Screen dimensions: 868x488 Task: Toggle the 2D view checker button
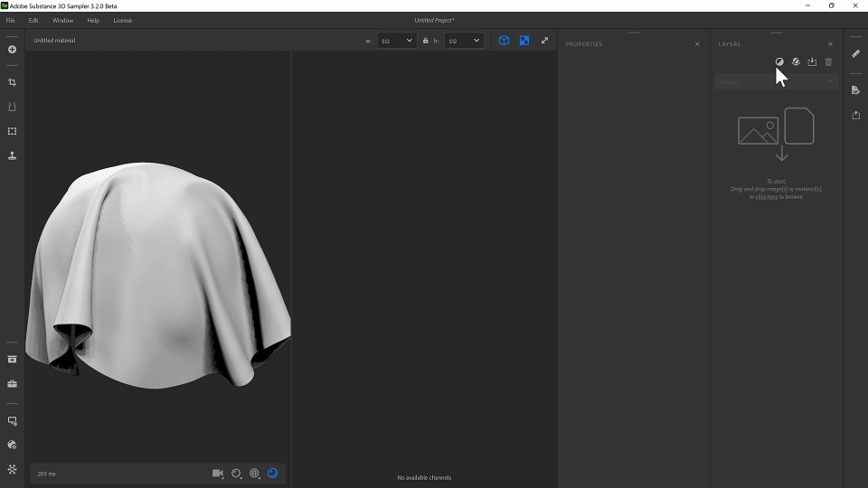[524, 41]
